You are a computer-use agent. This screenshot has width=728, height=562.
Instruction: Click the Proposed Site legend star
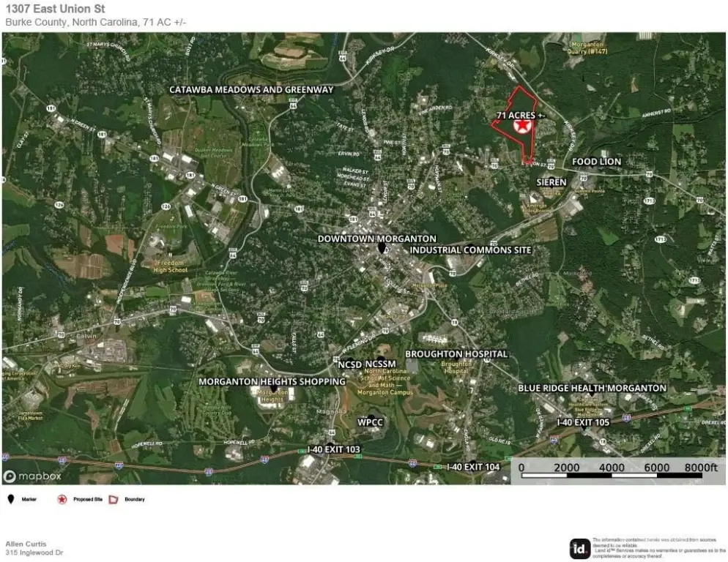[x=62, y=499]
